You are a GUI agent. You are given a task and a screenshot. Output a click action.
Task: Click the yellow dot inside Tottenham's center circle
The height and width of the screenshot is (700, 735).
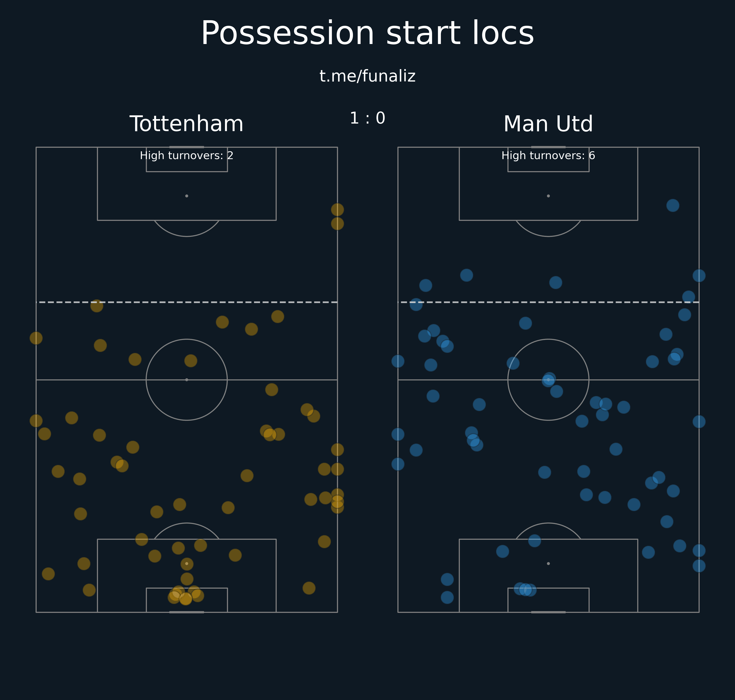pyautogui.click(x=191, y=361)
